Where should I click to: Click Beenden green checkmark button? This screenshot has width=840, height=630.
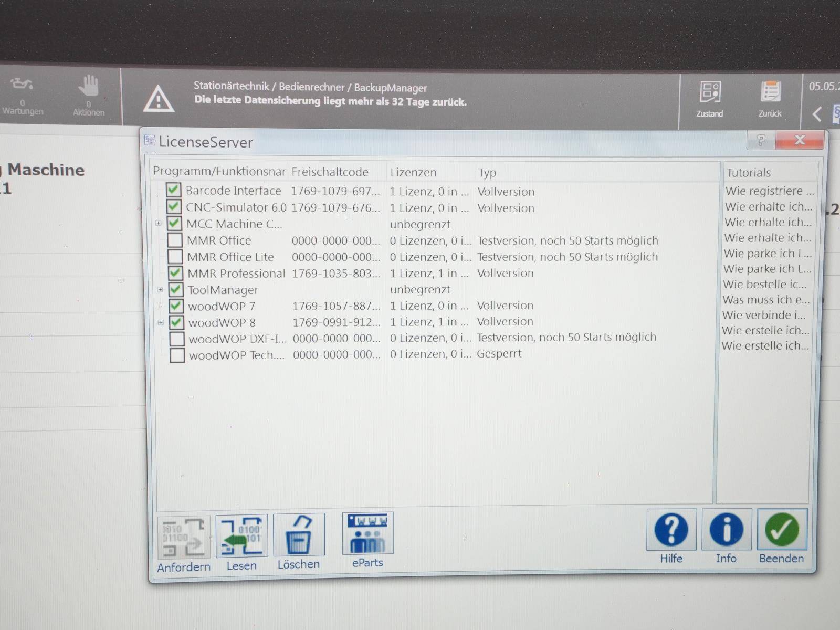click(x=782, y=529)
